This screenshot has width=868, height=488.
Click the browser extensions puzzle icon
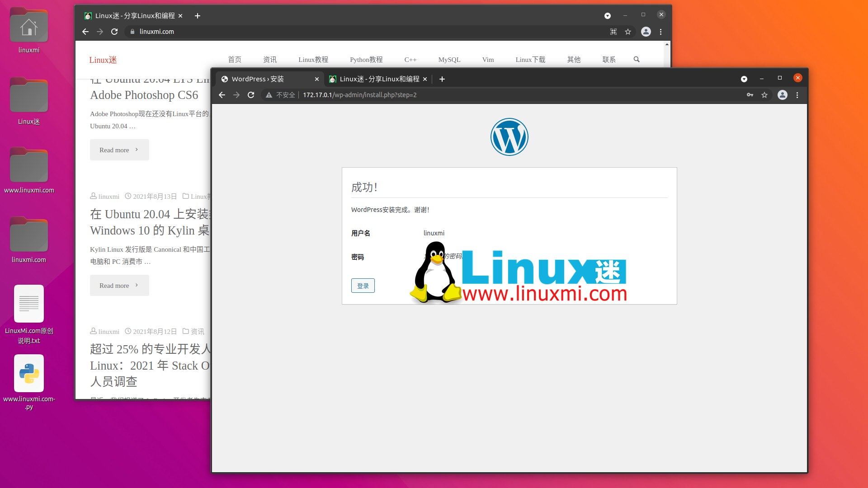coord(613,32)
